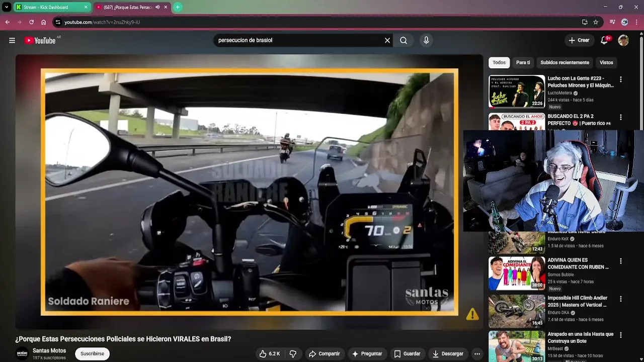644x362 pixels.
Task: Mute the YouTube tab's audio icon
Action: tap(157, 7)
